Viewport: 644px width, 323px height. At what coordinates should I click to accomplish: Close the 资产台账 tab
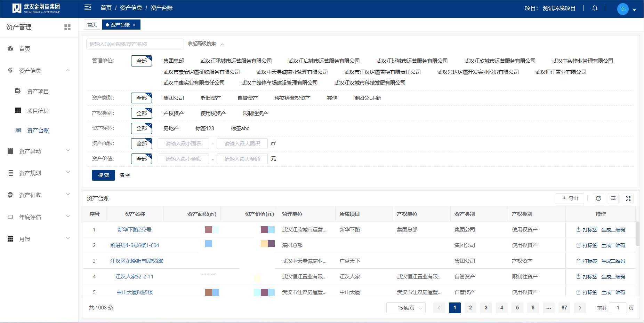tap(134, 25)
